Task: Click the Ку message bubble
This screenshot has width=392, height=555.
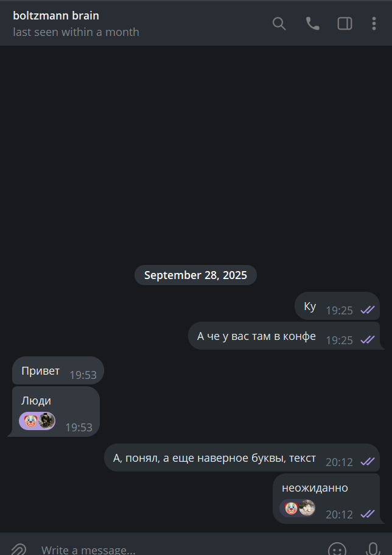Action: [x=337, y=306]
